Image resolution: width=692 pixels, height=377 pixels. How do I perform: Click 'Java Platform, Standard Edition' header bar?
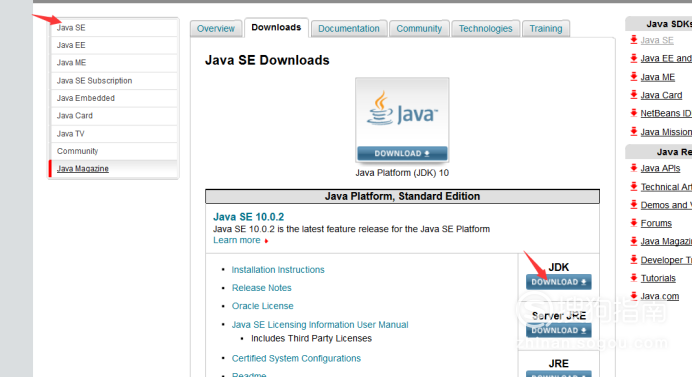coord(402,196)
